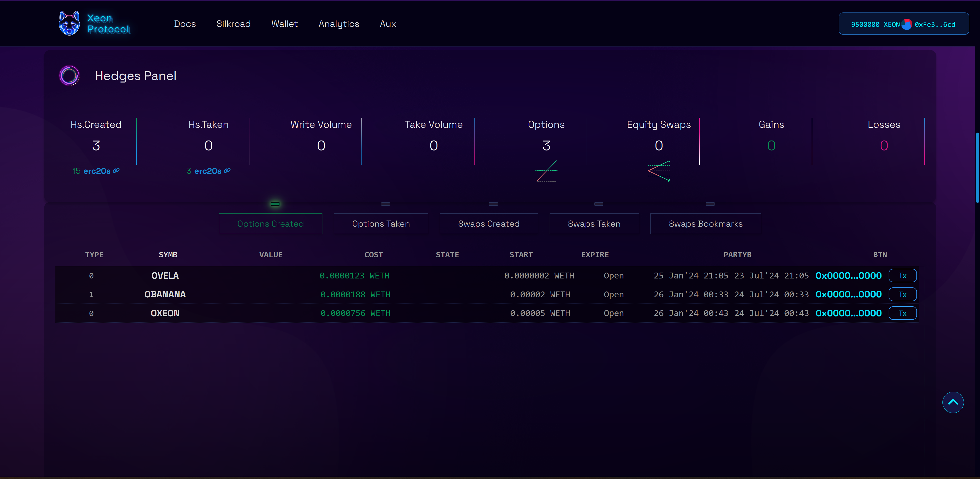
Task: Click the 0xFe3..6cd wallet address button
Action: click(x=935, y=24)
